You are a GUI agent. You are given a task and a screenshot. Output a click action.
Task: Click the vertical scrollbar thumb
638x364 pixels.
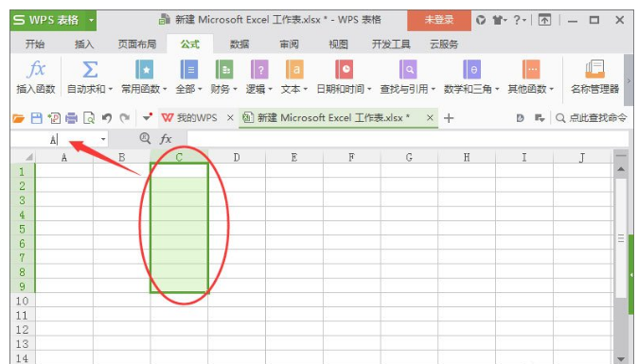(621, 238)
